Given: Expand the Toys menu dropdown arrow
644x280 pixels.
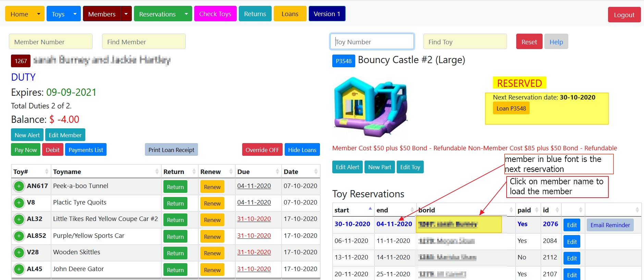Looking at the screenshot, I should (75, 14).
